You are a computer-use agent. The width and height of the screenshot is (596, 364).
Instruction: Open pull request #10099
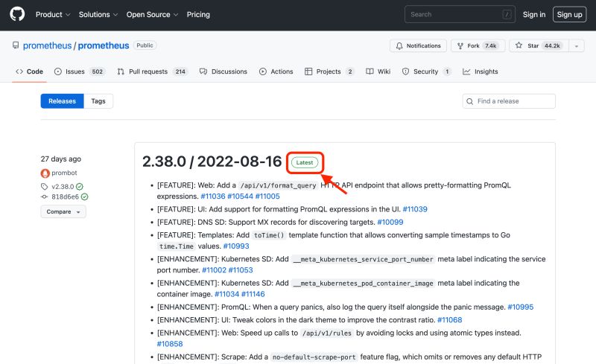click(390, 223)
